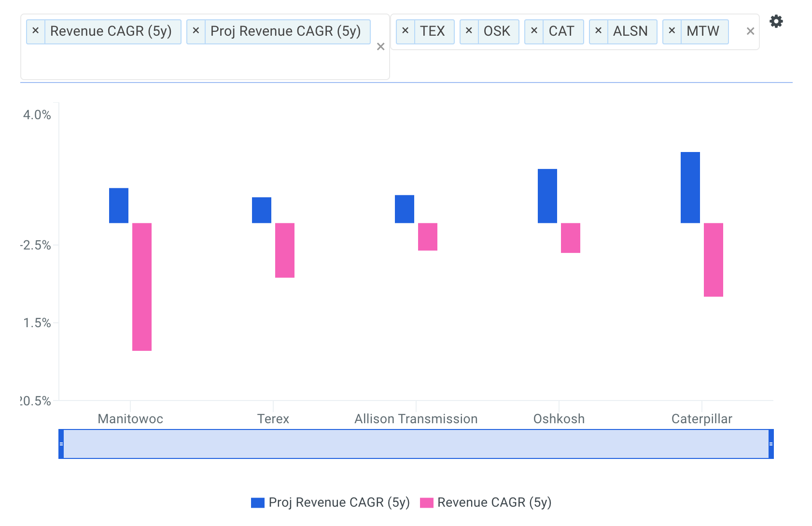Select the left range navigator handle

coord(61,444)
